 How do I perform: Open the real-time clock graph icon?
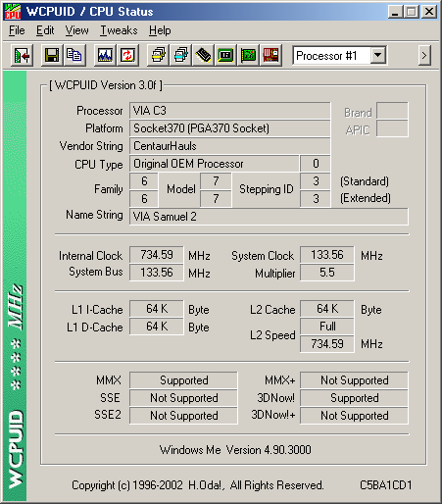pos(105,56)
